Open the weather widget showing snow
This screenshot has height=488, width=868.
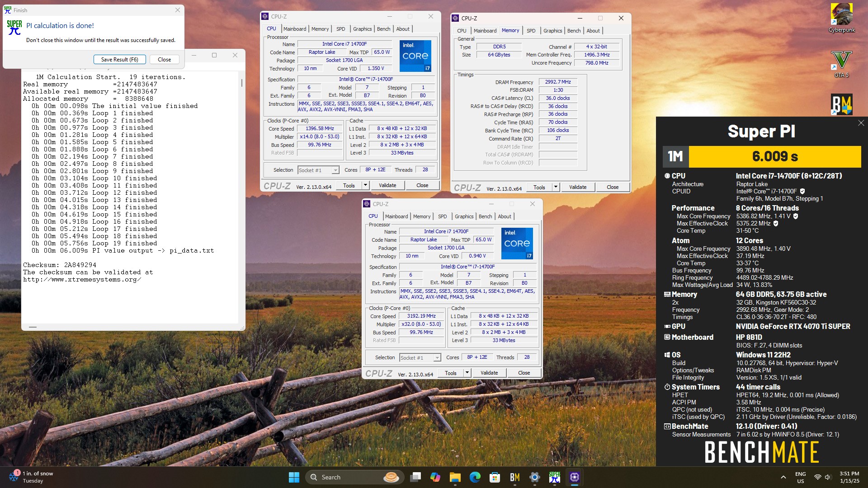(x=32, y=477)
